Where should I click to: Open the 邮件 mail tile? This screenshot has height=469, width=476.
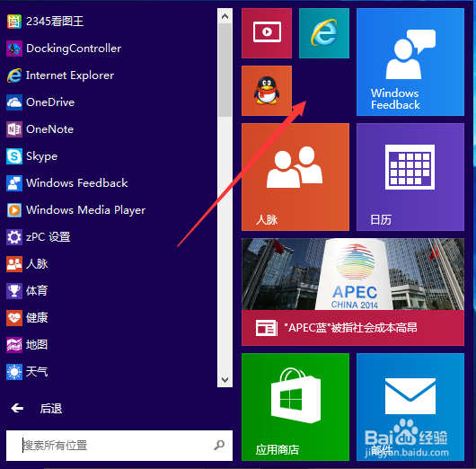point(410,407)
